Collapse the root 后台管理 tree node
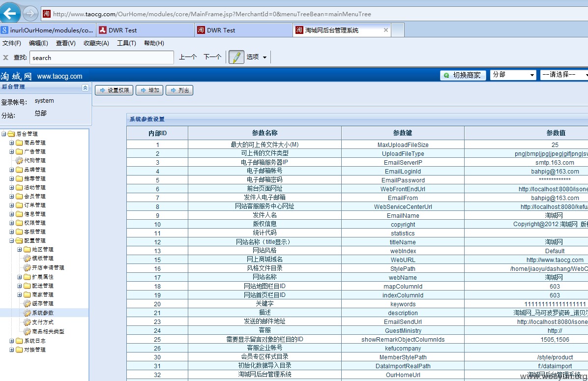Viewport: 588px width, 381px height. pos(4,134)
